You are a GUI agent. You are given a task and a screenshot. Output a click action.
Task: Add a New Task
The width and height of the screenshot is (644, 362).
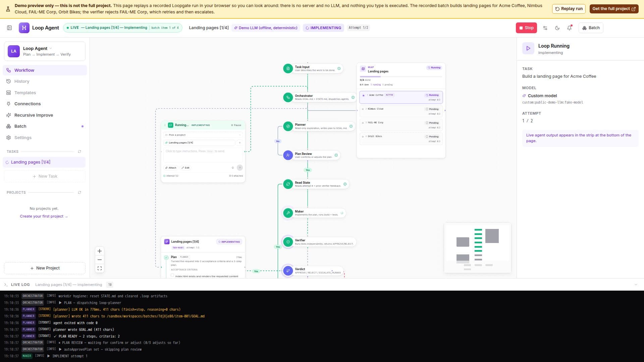pyautogui.click(x=45, y=176)
